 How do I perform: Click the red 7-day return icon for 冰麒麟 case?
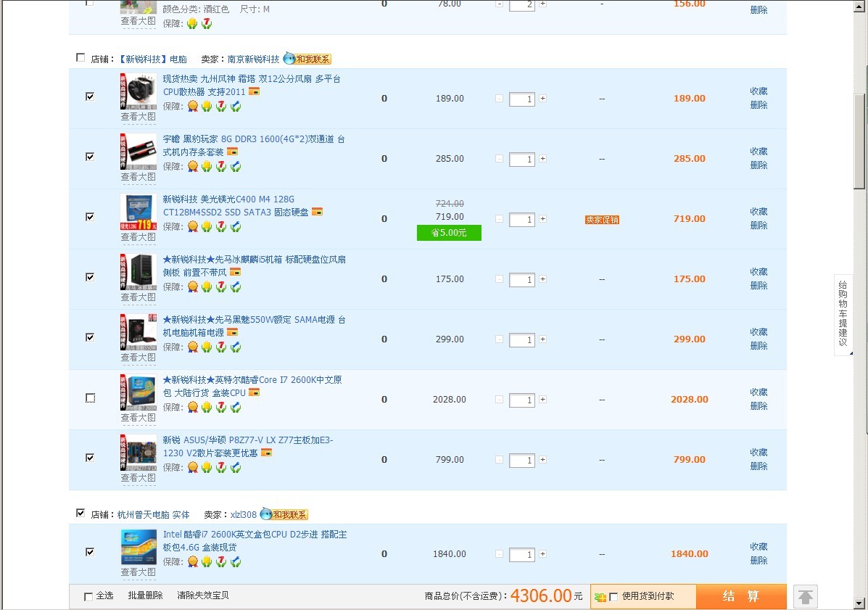[x=221, y=287]
